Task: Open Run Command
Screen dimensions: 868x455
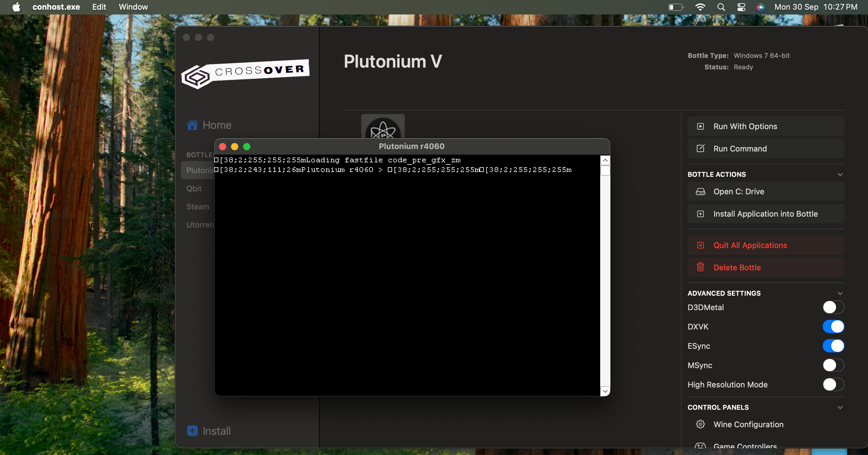Action: click(x=766, y=149)
